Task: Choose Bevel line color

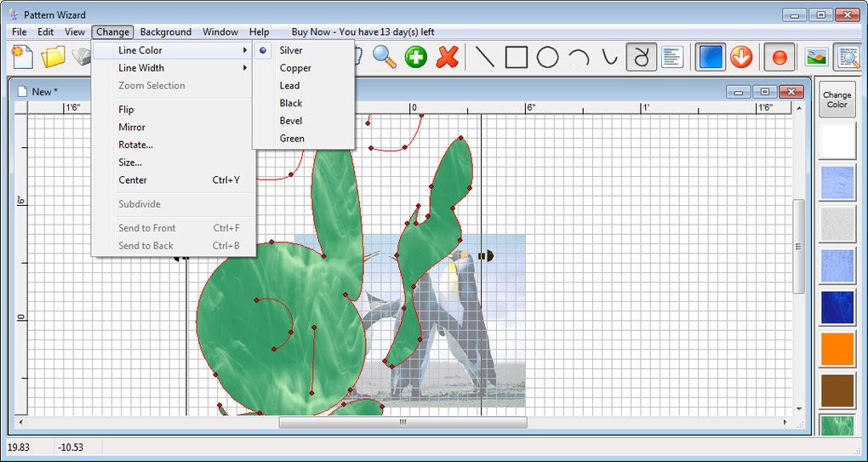Action: [x=303, y=121]
